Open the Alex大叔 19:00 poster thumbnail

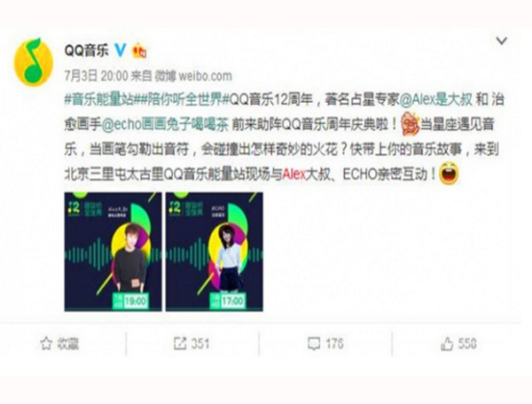(113, 252)
